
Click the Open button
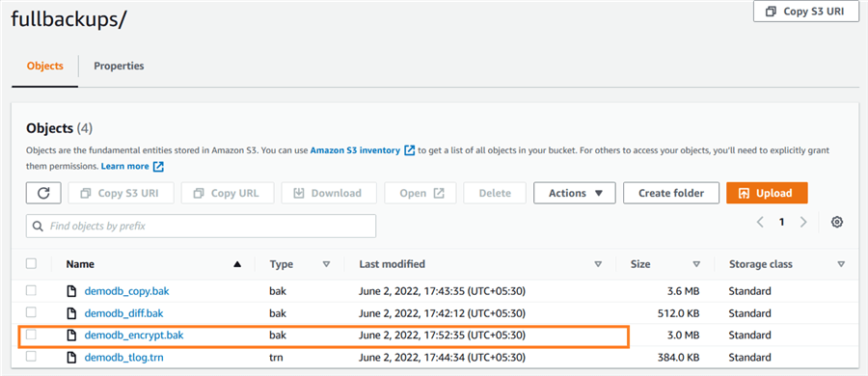point(420,193)
